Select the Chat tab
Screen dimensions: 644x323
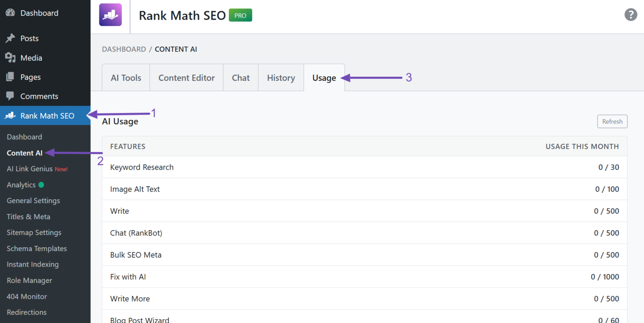pos(241,78)
